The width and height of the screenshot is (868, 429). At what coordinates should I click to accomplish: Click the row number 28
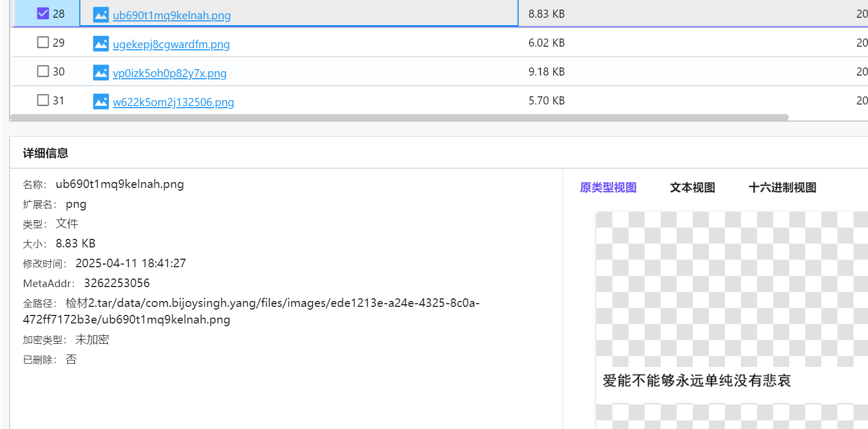[58, 14]
